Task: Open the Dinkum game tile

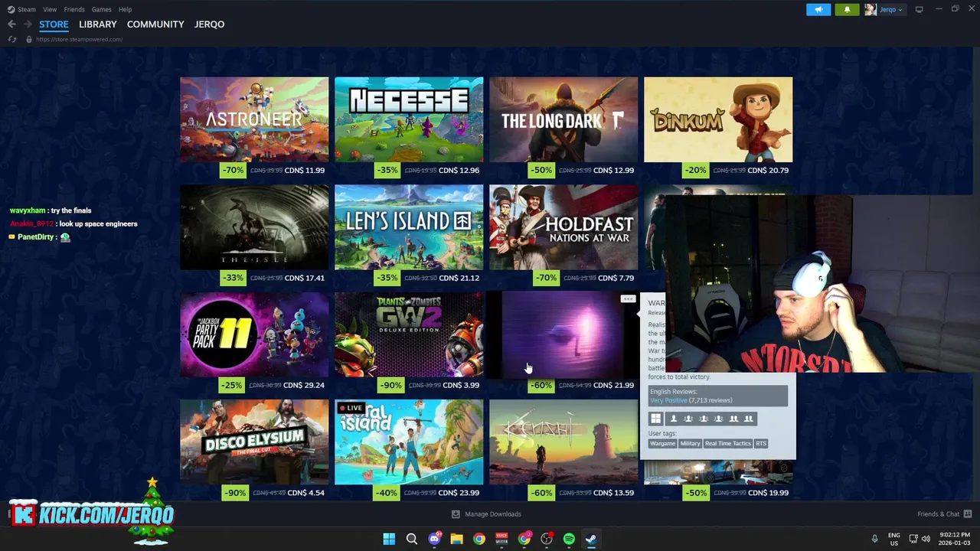Action: pos(718,119)
